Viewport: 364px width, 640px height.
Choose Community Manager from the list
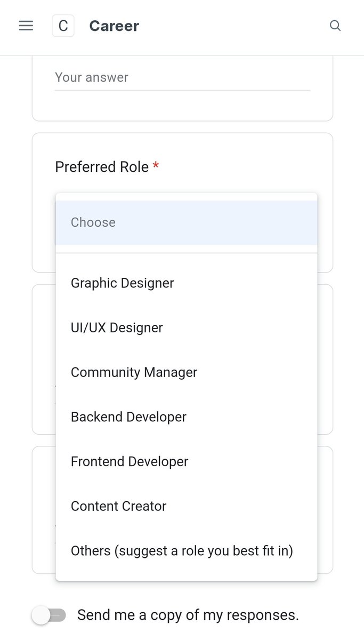pyautogui.click(x=187, y=372)
